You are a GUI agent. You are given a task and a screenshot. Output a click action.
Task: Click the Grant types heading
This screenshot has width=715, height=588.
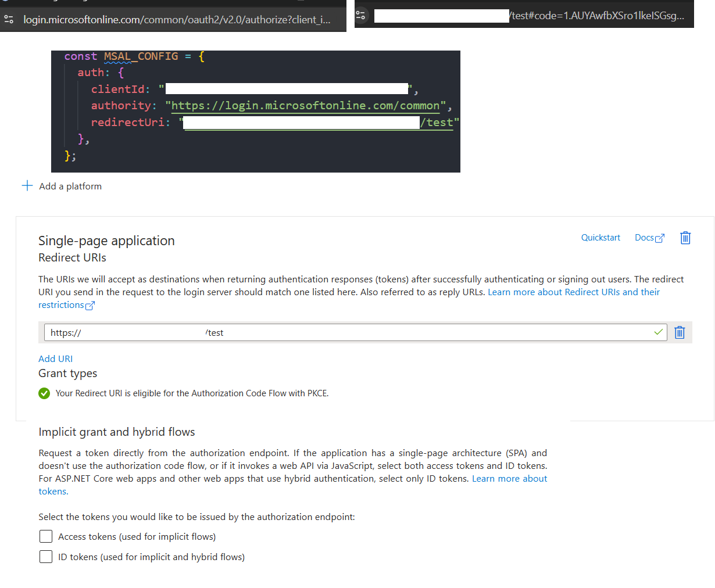pos(67,373)
